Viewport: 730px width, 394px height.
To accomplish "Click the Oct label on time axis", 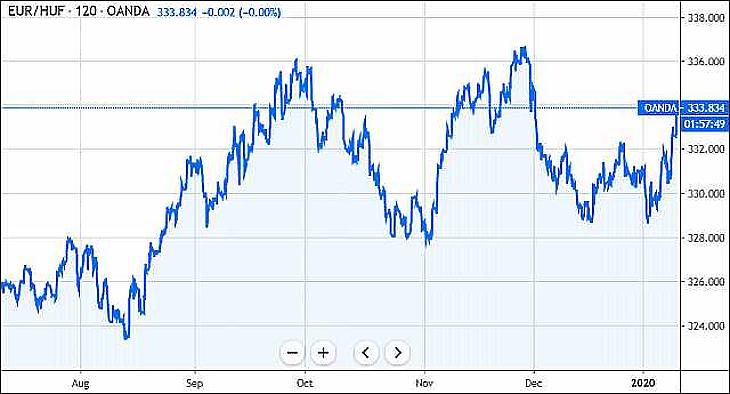I will [x=305, y=383].
